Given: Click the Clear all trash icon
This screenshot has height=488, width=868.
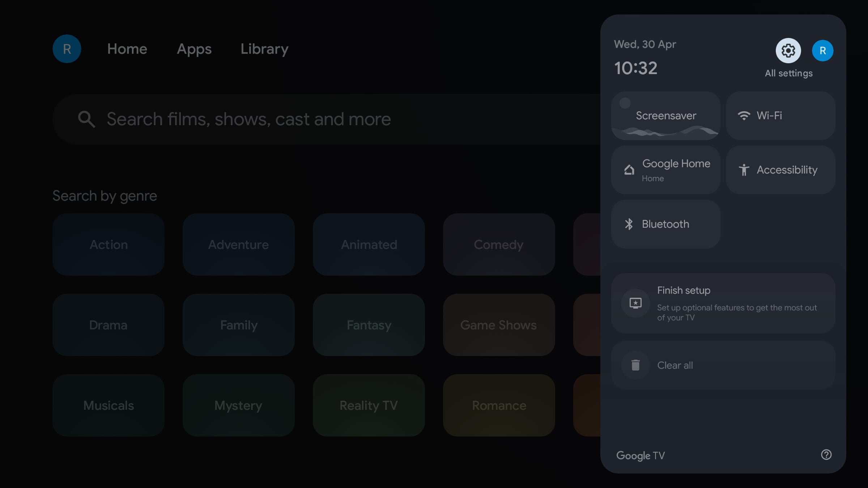Looking at the screenshot, I should 635,365.
